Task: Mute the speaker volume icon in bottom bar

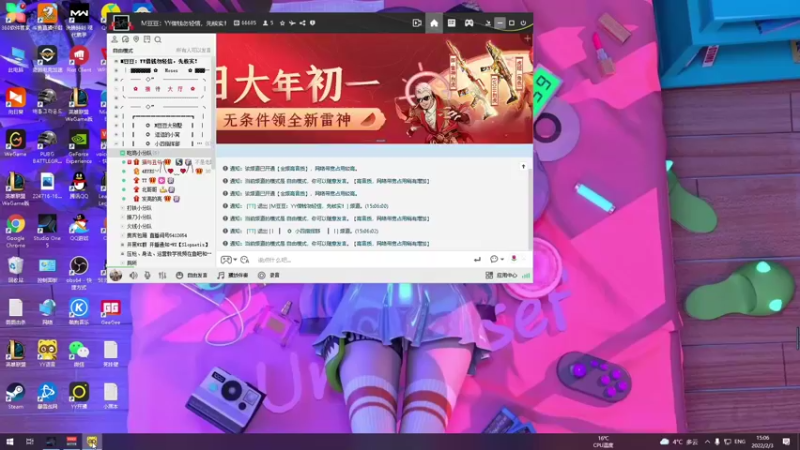Action: (133, 276)
